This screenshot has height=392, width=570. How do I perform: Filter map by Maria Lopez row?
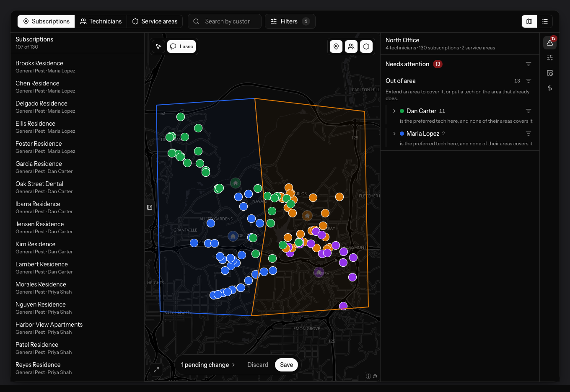(529, 134)
